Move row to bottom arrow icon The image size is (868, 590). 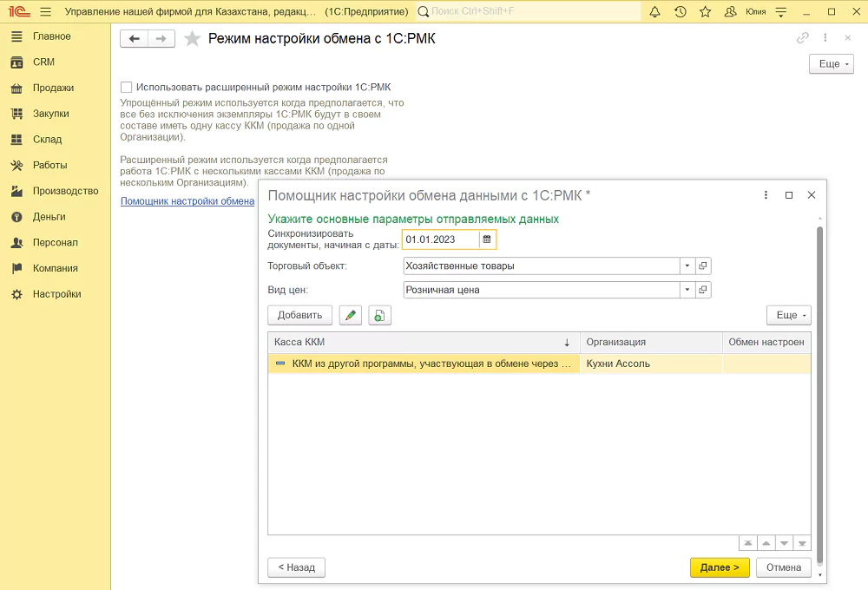tap(802, 543)
